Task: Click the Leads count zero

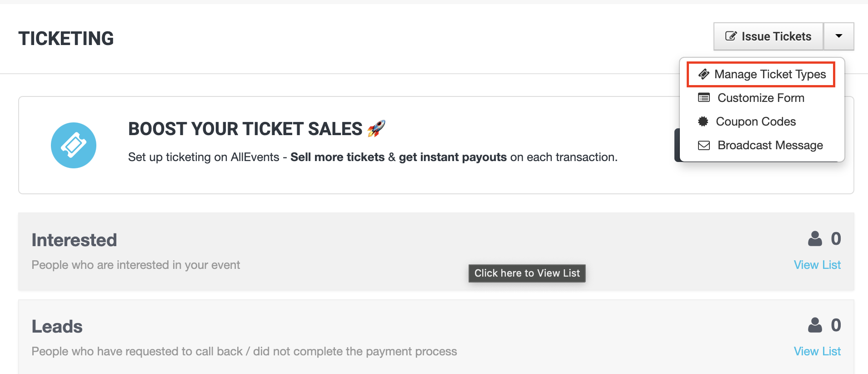Action: [x=836, y=325]
